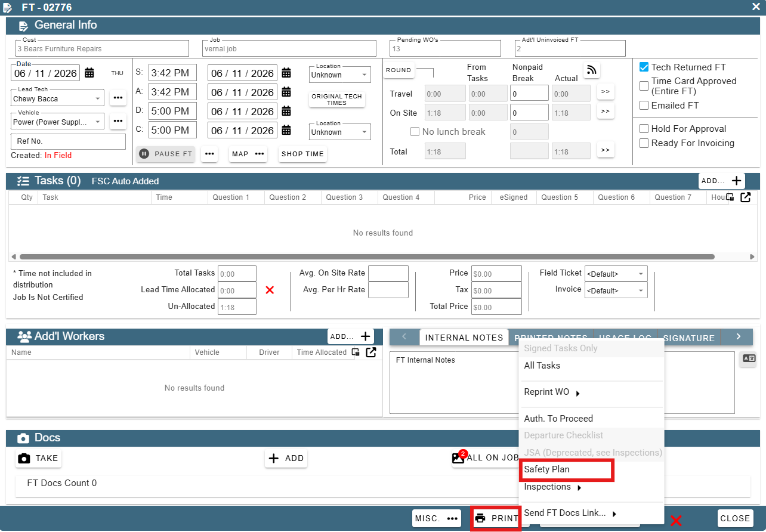The width and height of the screenshot is (766, 532).
Task: Click the Travel Nonpaid Break input
Action: coord(529,93)
